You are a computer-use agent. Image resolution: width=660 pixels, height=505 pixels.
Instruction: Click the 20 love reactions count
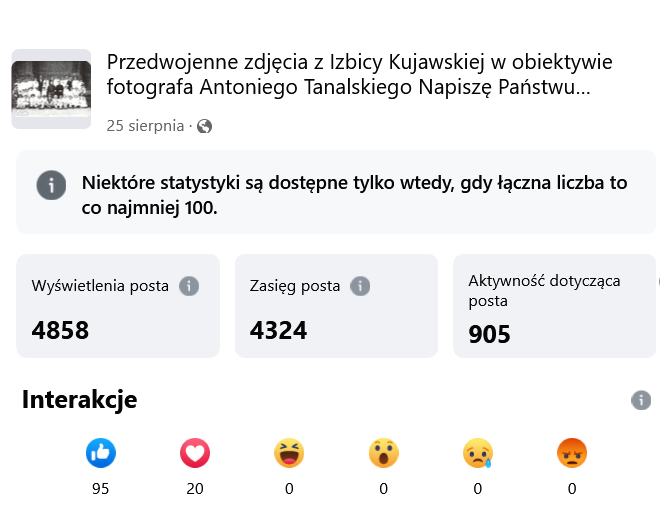coord(195,489)
